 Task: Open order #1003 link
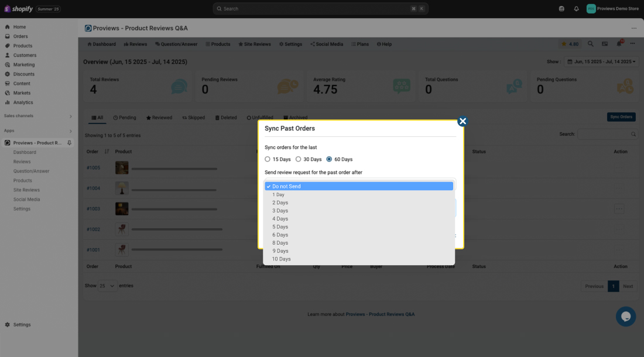click(93, 209)
